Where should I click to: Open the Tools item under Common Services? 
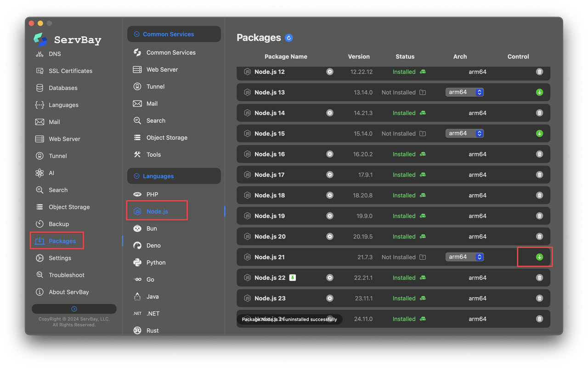click(153, 154)
